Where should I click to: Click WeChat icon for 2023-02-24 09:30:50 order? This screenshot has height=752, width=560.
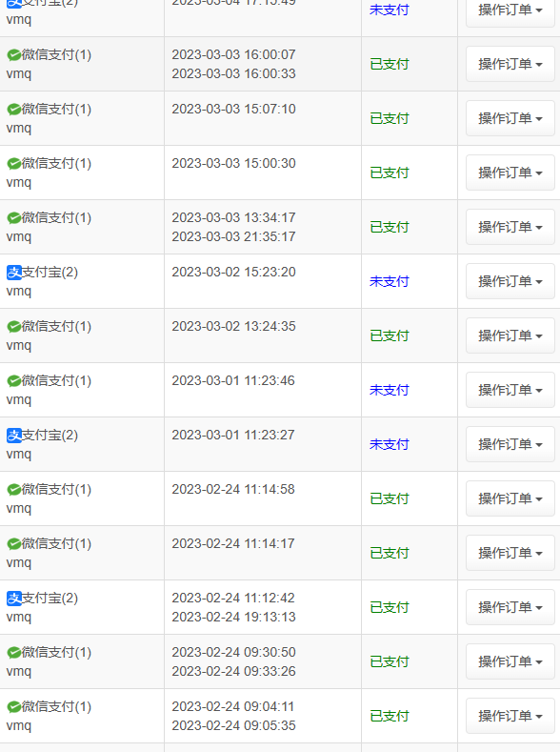pos(14,653)
